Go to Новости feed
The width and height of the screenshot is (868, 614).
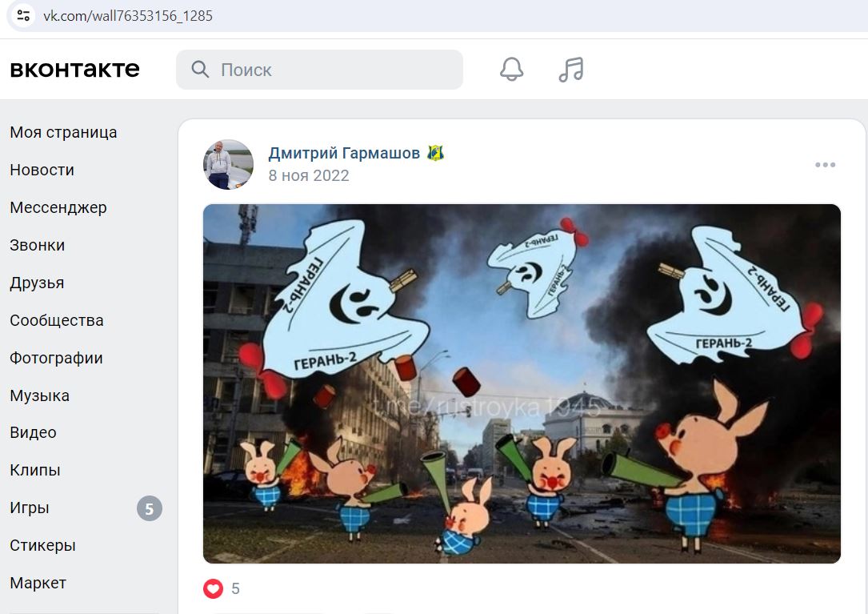point(42,171)
